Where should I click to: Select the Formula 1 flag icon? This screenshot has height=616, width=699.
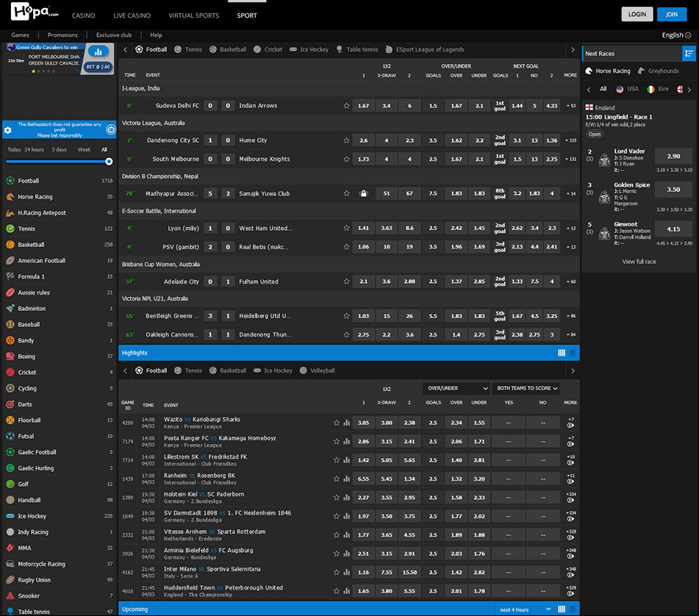[10, 276]
